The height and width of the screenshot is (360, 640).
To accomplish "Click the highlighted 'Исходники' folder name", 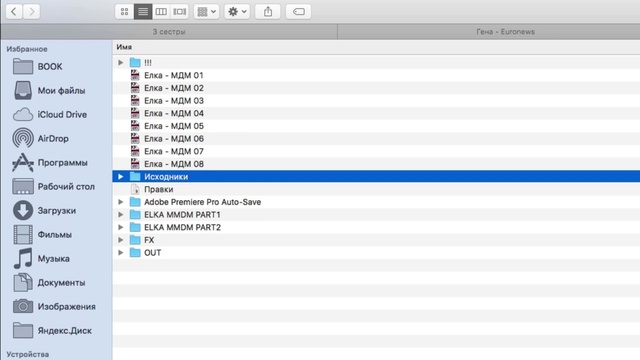I will pos(166,176).
